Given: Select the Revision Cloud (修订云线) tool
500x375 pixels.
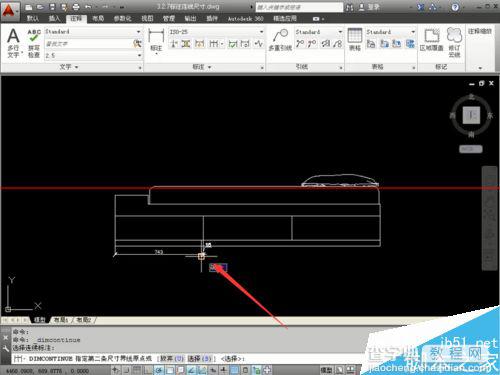Looking at the screenshot, I should 454,42.
